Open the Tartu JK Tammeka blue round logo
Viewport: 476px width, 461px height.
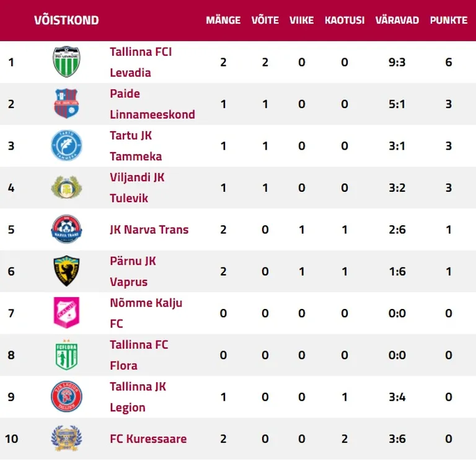66,145
